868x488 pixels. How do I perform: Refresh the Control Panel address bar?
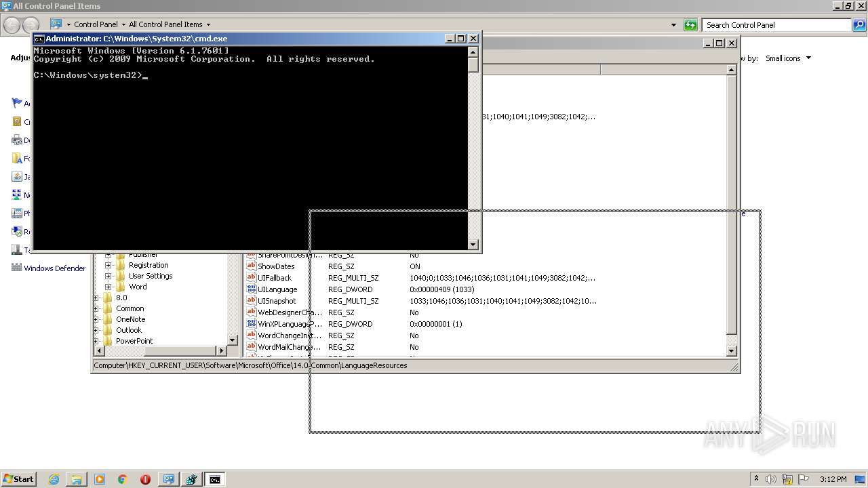pos(690,25)
